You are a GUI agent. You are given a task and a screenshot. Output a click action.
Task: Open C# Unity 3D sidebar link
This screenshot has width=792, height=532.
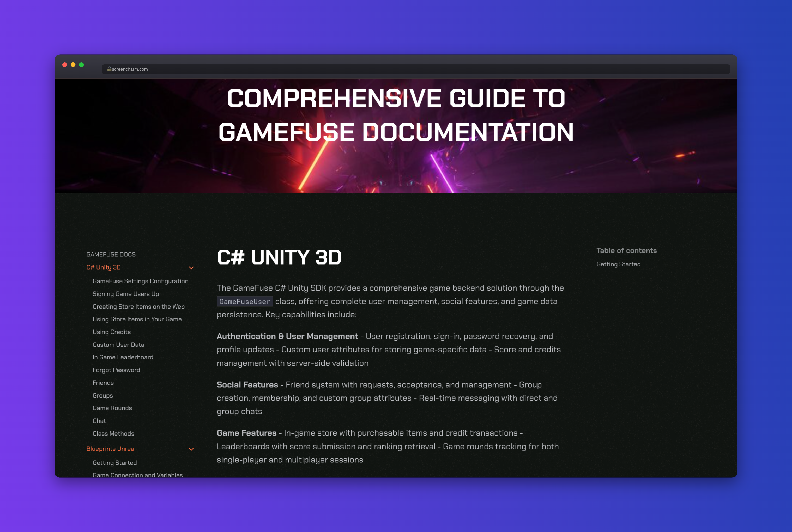(104, 267)
